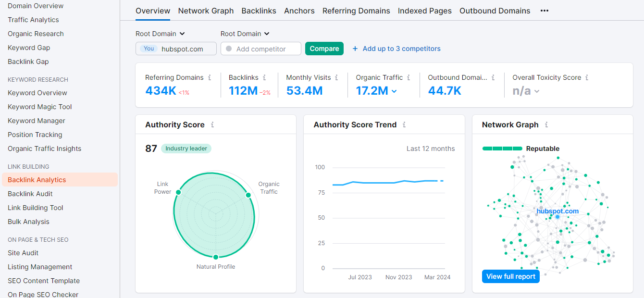This screenshot has height=298, width=644.
Task: Open Organic Research in the sidebar
Action: [x=36, y=34]
